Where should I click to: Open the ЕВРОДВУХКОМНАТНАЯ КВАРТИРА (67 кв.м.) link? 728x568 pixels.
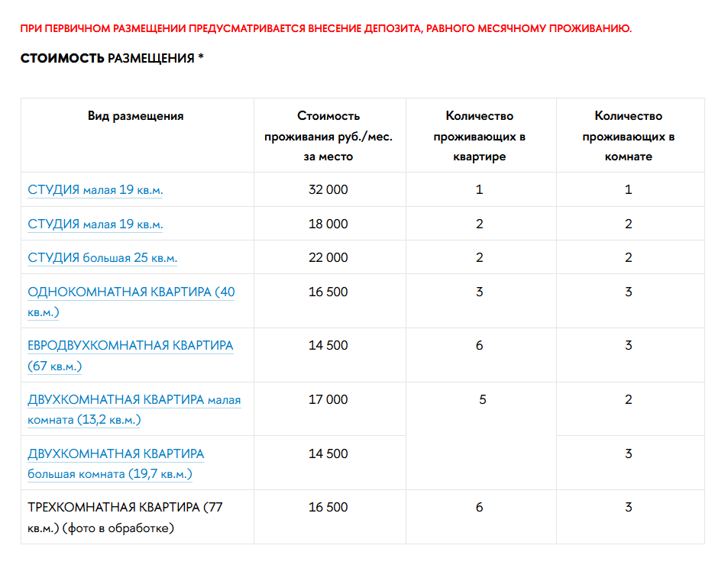[130, 346]
